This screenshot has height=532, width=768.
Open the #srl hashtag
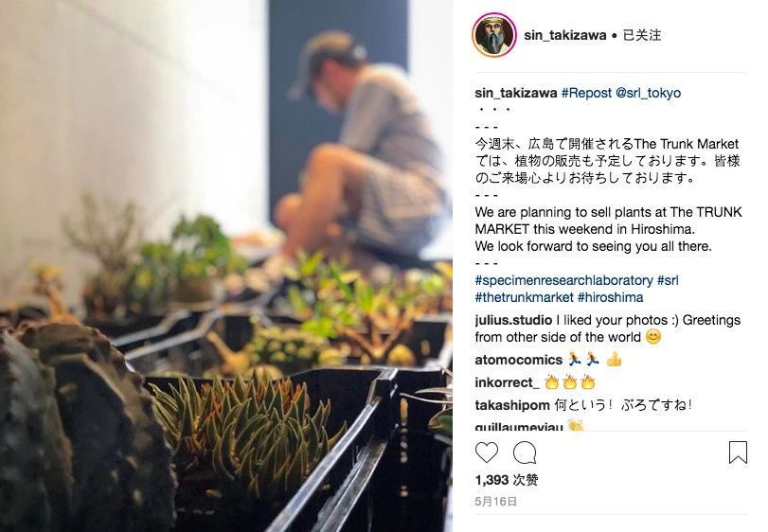pyautogui.click(x=668, y=280)
